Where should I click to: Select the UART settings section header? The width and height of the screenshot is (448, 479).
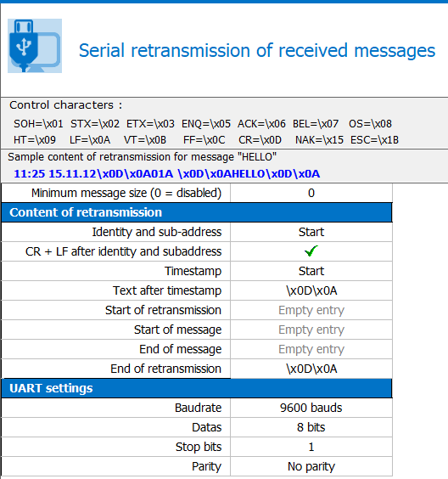(x=197, y=388)
